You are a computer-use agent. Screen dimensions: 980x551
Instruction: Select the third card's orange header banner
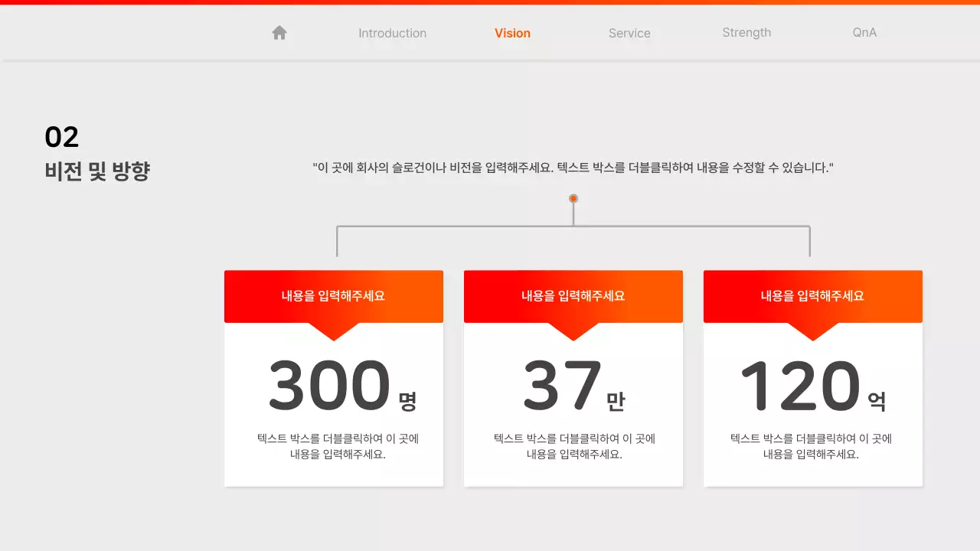pos(812,296)
